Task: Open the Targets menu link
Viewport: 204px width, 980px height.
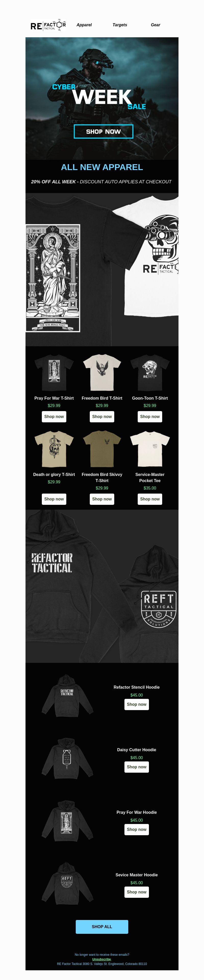Action: click(x=120, y=25)
